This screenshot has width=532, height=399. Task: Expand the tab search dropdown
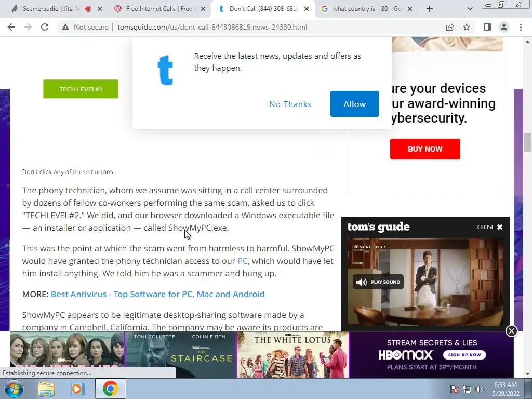point(470,9)
